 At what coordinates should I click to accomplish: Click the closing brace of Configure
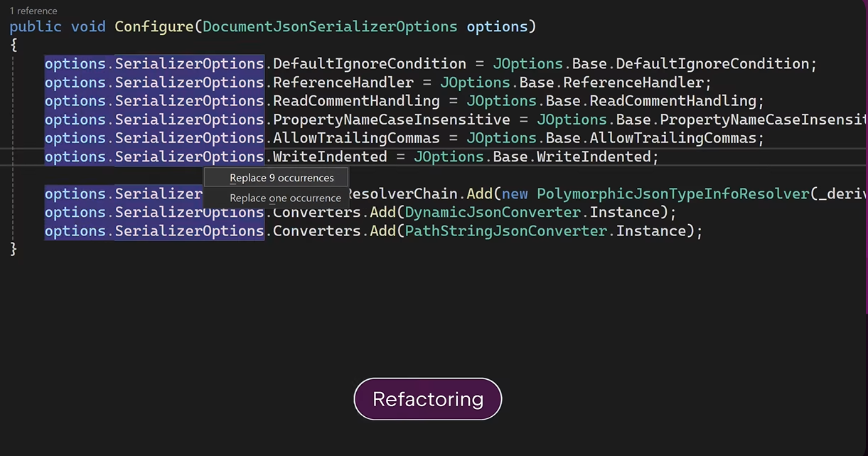tap(11, 248)
